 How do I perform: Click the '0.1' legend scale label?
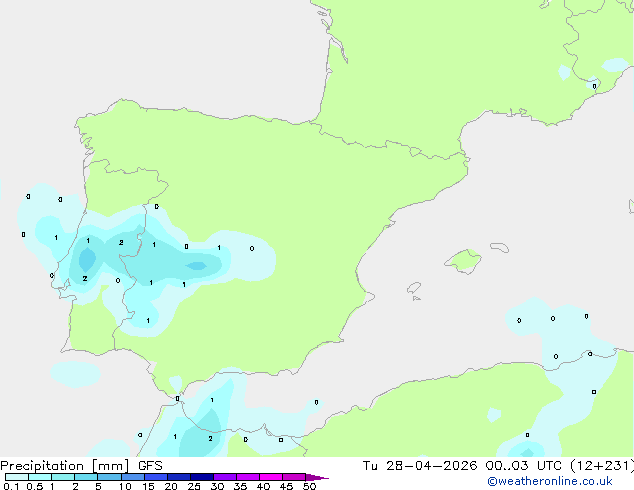tap(11, 486)
